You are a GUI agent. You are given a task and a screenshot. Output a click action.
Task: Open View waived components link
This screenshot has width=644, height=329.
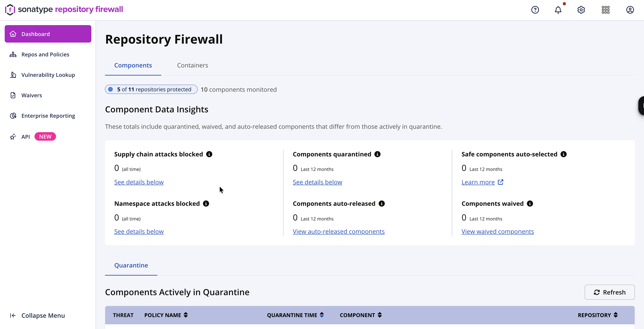point(497,232)
